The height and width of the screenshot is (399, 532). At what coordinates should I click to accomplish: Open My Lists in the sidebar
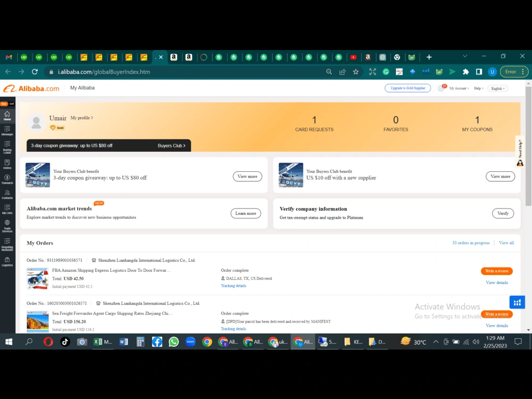click(x=7, y=209)
